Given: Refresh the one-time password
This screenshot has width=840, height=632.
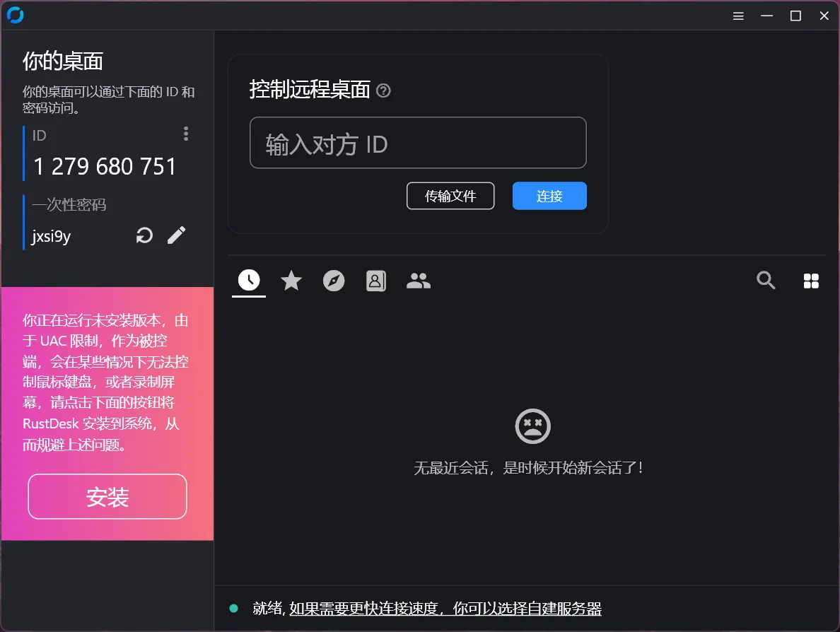Looking at the screenshot, I should pyautogui.click(x=144, y=235).
